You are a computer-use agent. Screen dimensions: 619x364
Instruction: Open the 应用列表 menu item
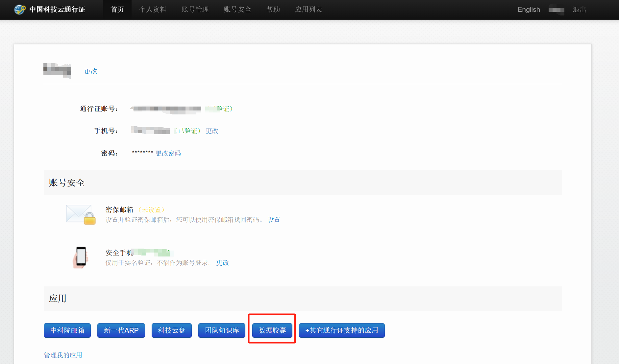[309, 10]
